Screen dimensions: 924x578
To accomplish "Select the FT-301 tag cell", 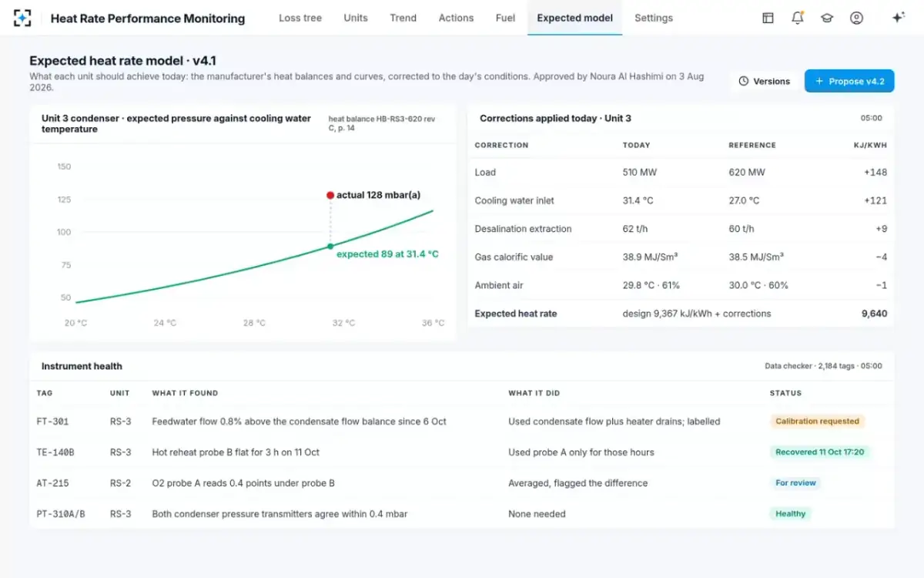I will click(52, 422).
